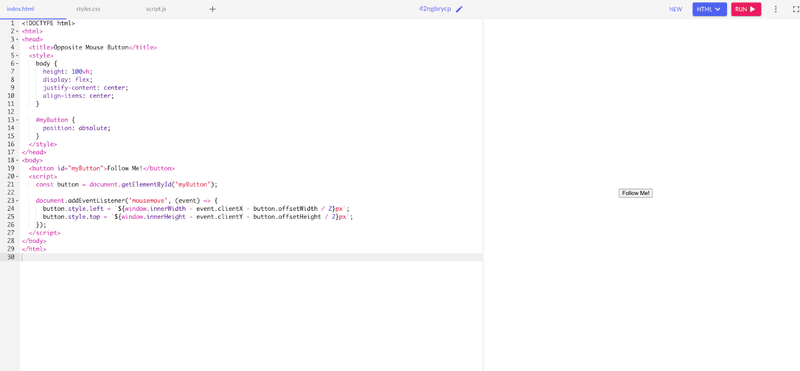
Task: Click the 'justify-content: center;' line
Action: [86, 87]
